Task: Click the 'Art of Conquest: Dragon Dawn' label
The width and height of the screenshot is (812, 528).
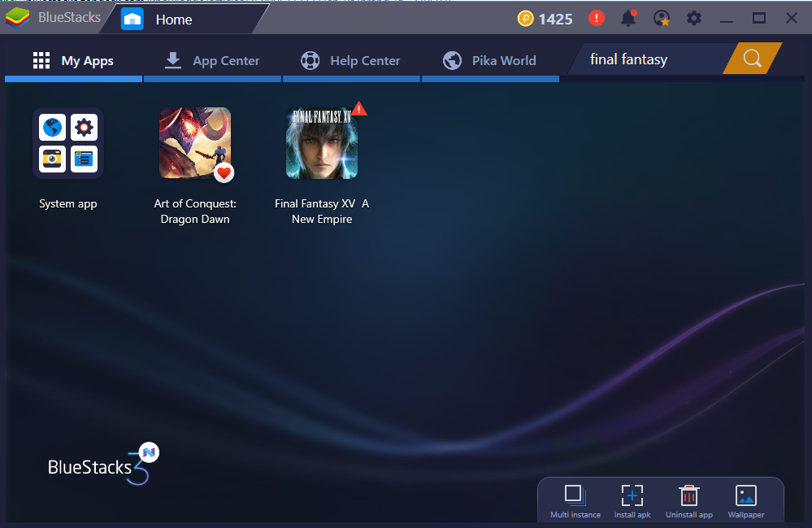Action: [x=195, y=212]
